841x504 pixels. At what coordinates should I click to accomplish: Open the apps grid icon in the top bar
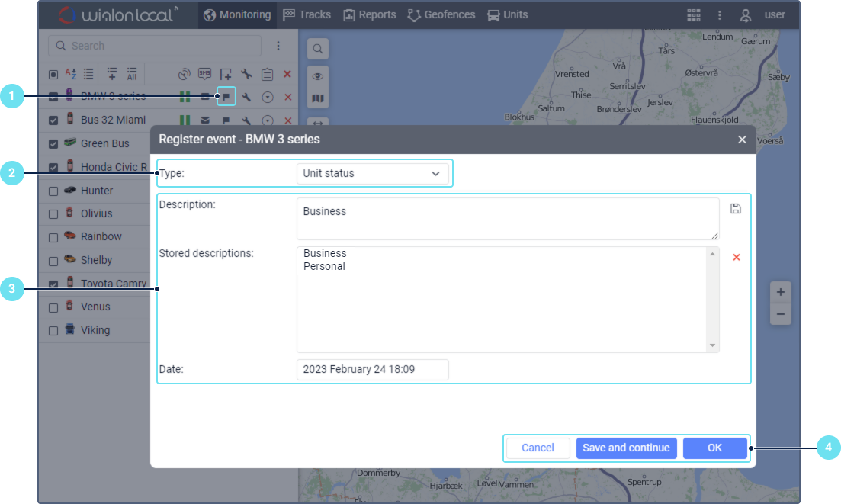click(693, 14)
